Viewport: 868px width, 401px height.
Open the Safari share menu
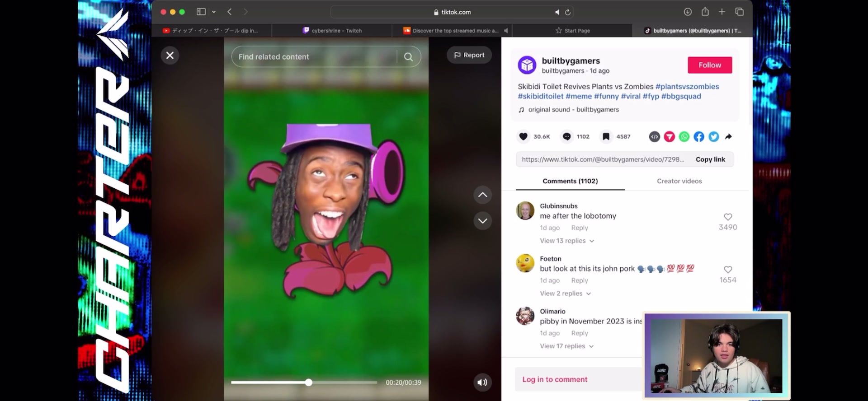(705, 12)
